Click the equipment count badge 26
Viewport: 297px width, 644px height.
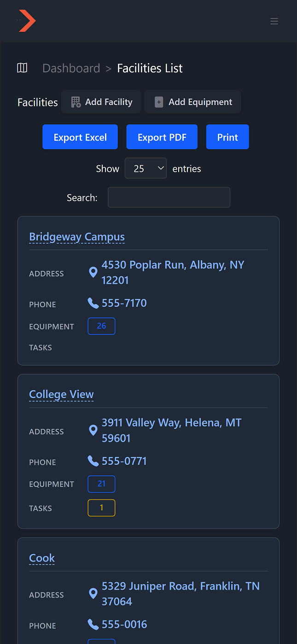[x=101, y=326]
